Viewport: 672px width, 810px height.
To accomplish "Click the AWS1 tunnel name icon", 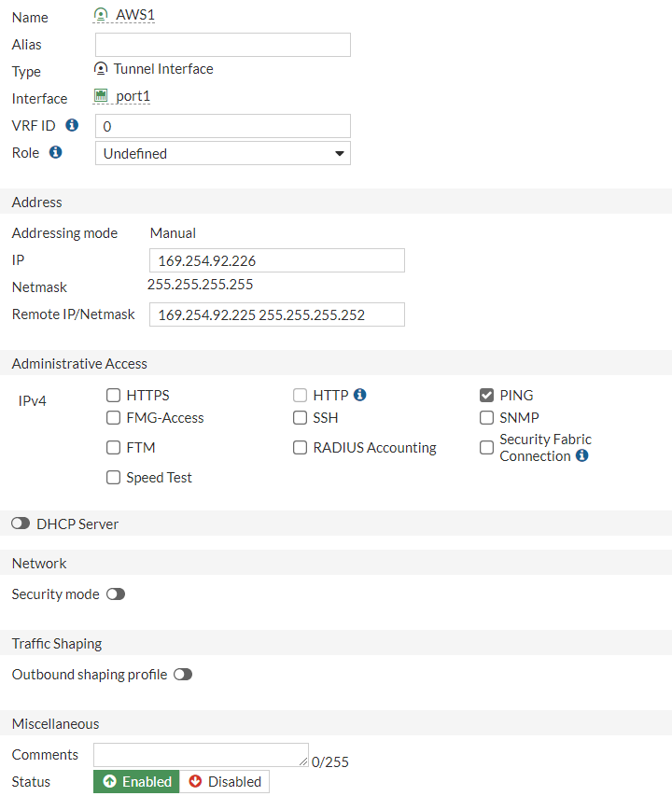I will coord(101,15).
